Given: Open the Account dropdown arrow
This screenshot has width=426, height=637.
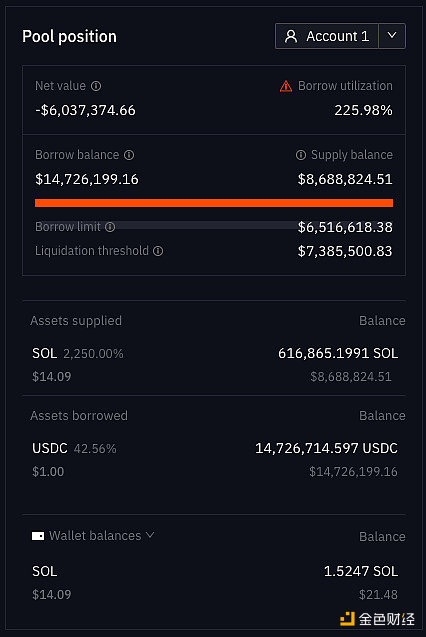Looking at the screenshot, I should 392,36.
